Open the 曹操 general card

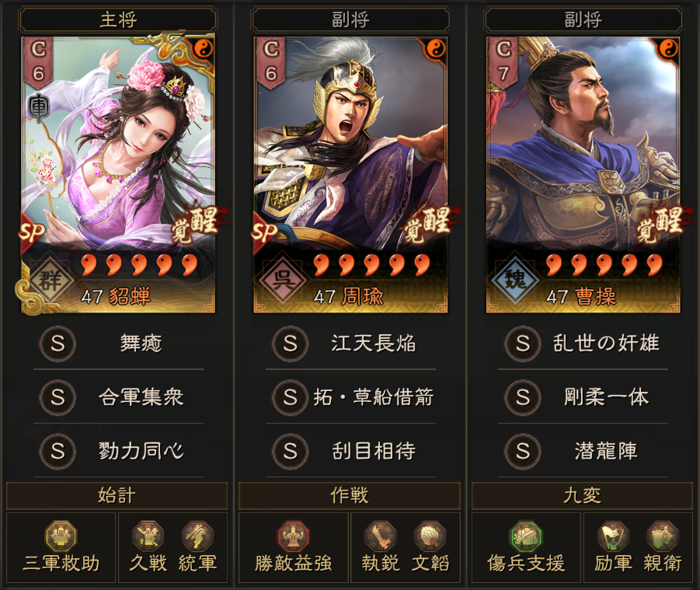pyautogui.click(x=583, y=175)
